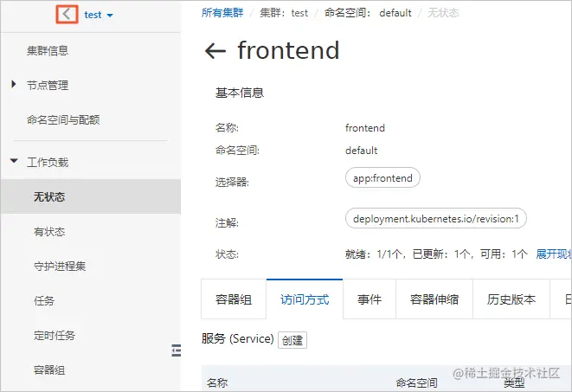
Task: Go back using arrow beside frontend title
Action: pos(215,50)
